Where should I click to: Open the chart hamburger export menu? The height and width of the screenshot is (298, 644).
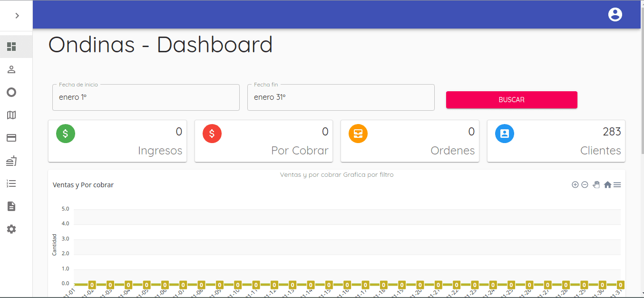coord(617,185)
